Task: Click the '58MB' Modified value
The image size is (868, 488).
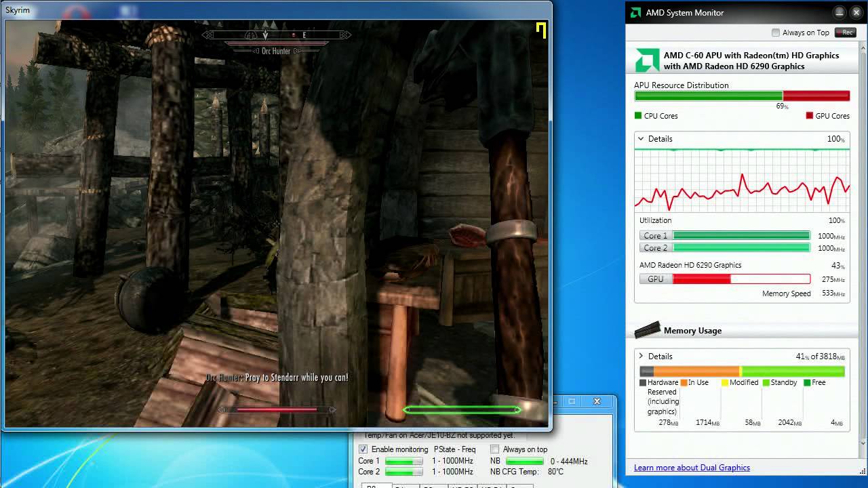Action: click(753, 422)
